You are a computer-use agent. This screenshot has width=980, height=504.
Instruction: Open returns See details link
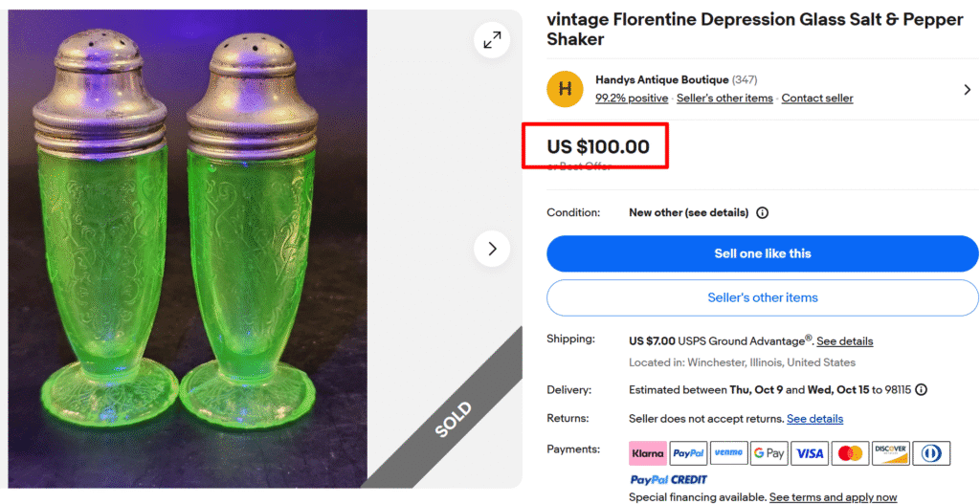pos(814,419)
